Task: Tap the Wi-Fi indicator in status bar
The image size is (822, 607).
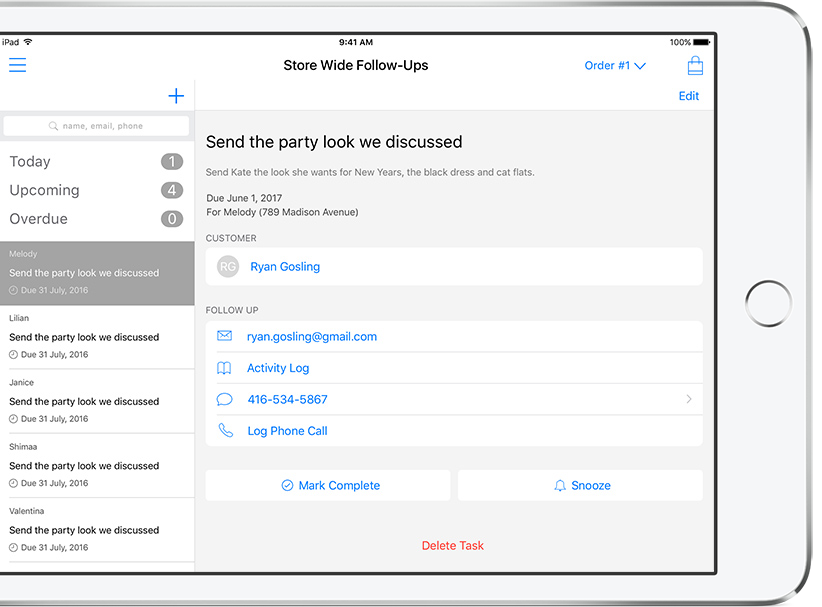Action: pyautogui.click(x=28, y=41)
